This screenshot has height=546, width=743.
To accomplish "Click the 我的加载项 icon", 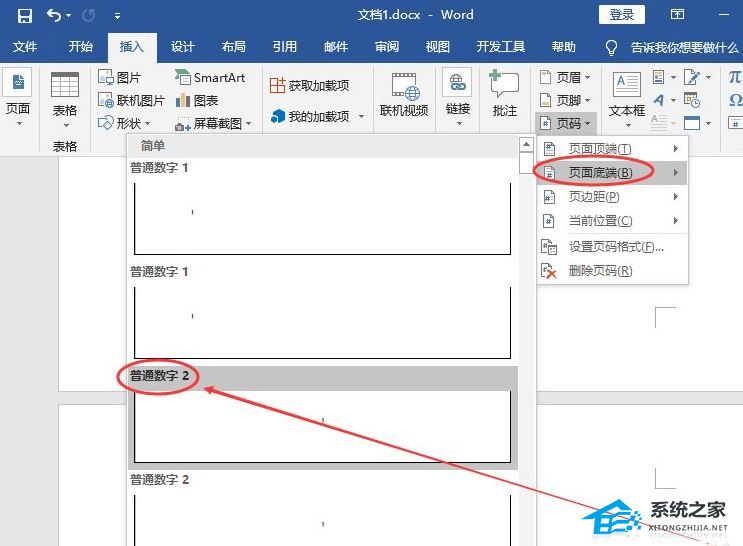I will (277, 116).
